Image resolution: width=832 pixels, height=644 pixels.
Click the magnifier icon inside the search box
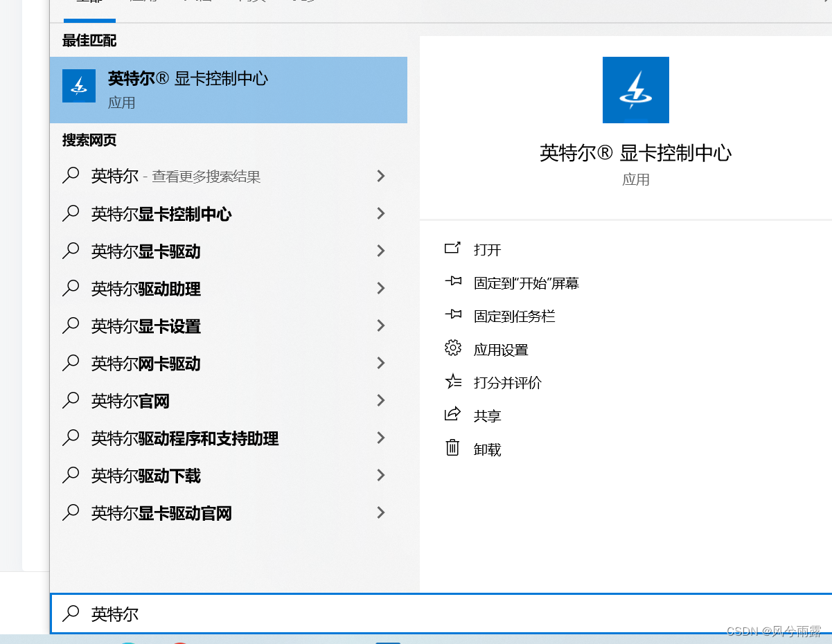tap(71, 613)
